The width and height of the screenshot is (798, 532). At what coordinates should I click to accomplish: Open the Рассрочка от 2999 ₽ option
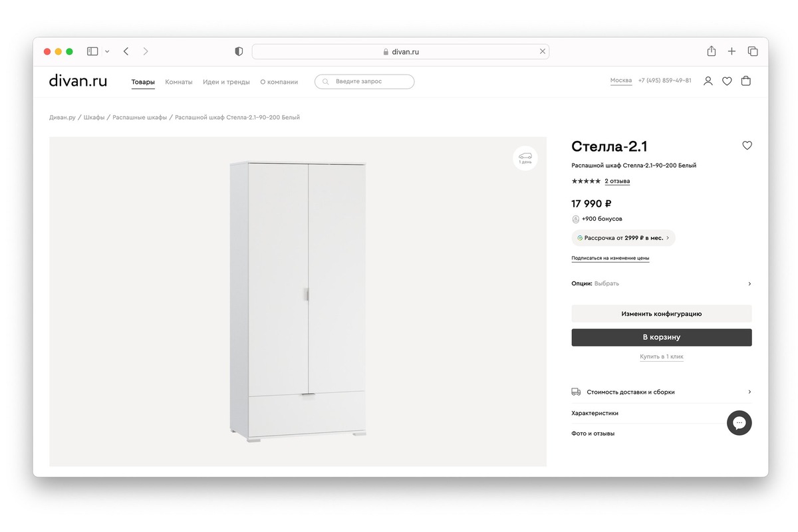(x=623, y=237)
